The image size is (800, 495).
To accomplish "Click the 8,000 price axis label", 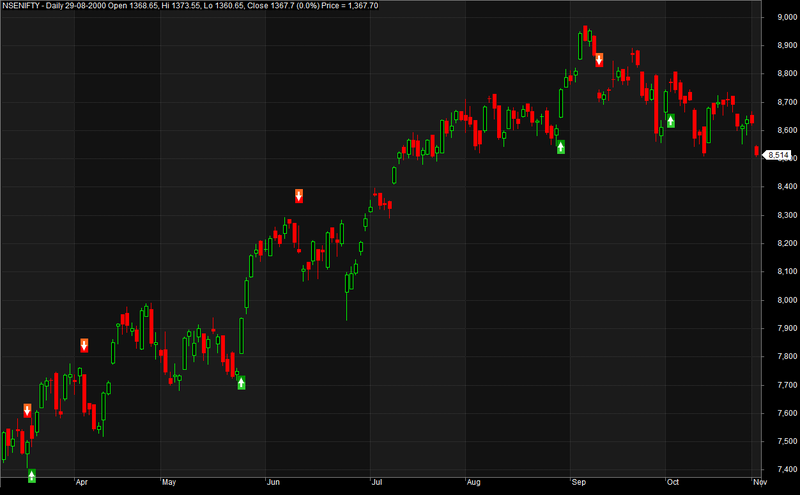I will [787, 300].
